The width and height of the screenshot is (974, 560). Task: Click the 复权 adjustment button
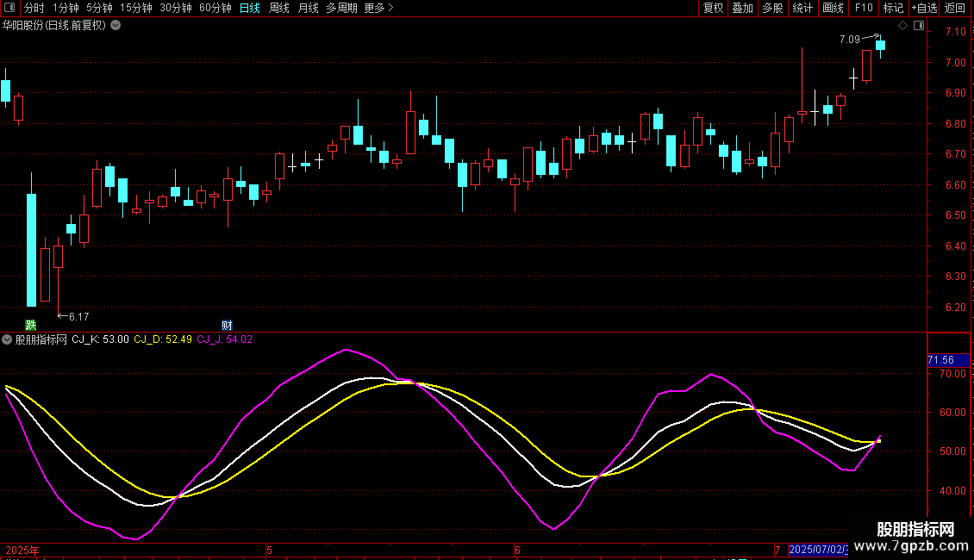click(x=713, y=8)
